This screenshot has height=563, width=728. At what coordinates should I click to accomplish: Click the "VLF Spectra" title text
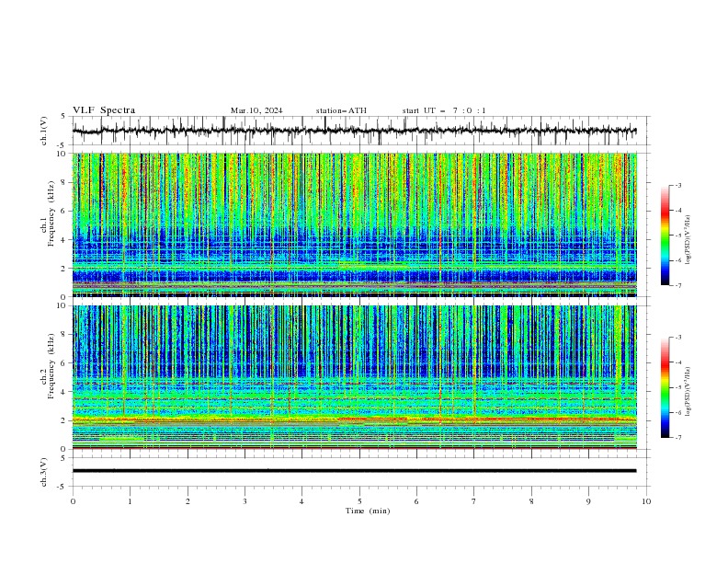click(104, 110)
